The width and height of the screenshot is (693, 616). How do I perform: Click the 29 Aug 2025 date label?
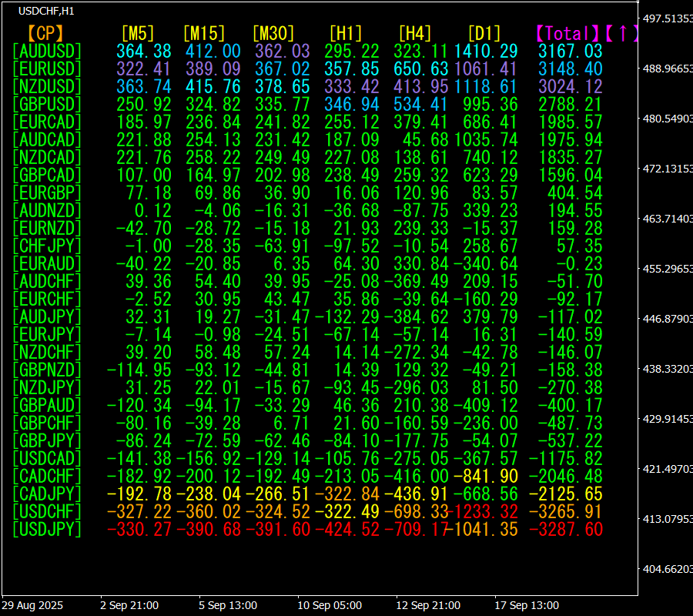point(32,605)
